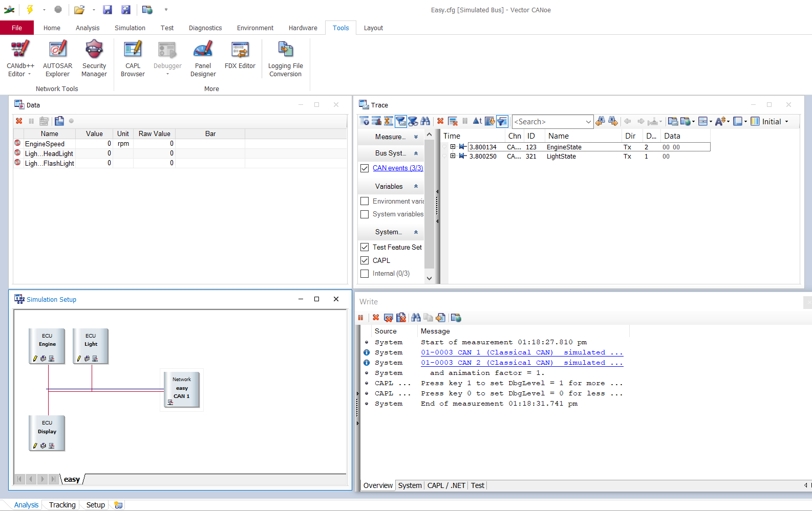Click the Time column header in Trace
This screenshot has width=812, height=511.
(473, 136)
